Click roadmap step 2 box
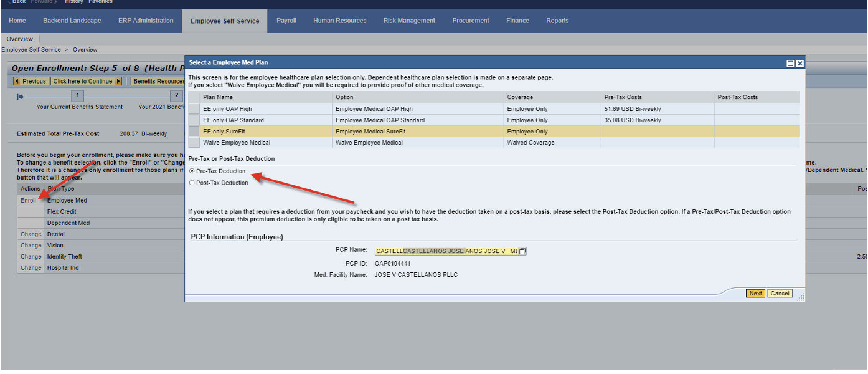This screenshot has height=374, width=868. pos(177,96)
